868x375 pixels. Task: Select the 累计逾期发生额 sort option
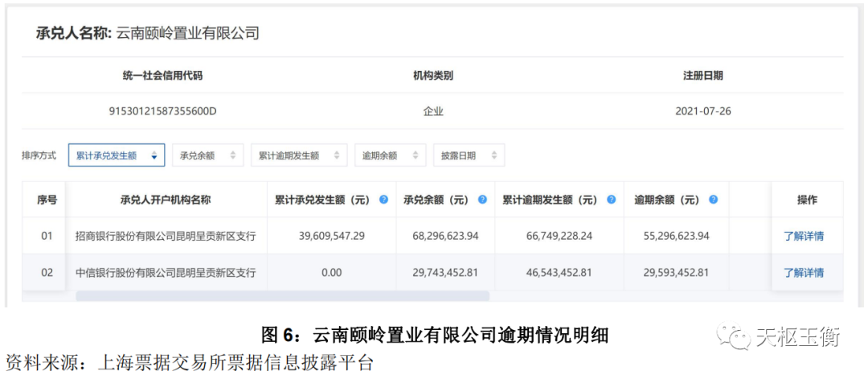click(298, 155)
